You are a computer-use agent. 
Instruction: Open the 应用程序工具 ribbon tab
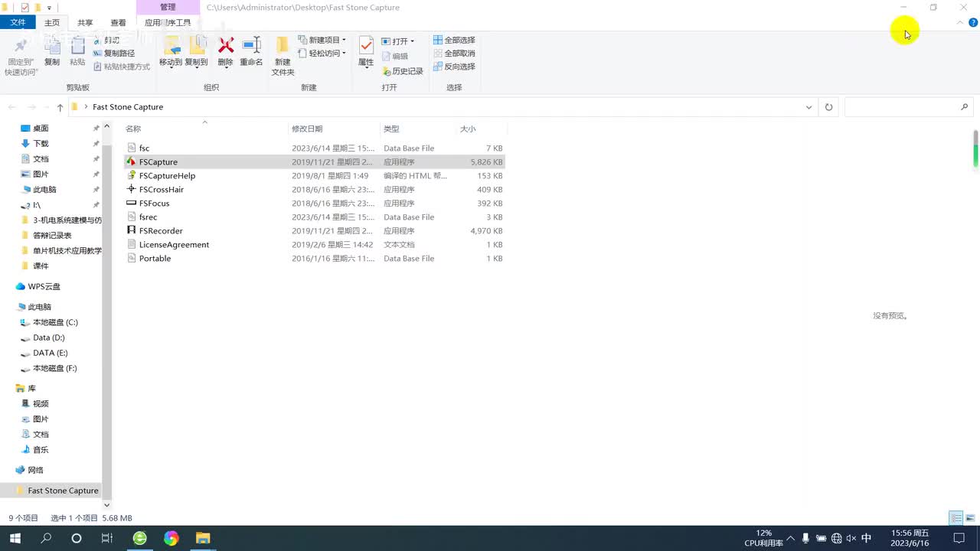168,23
